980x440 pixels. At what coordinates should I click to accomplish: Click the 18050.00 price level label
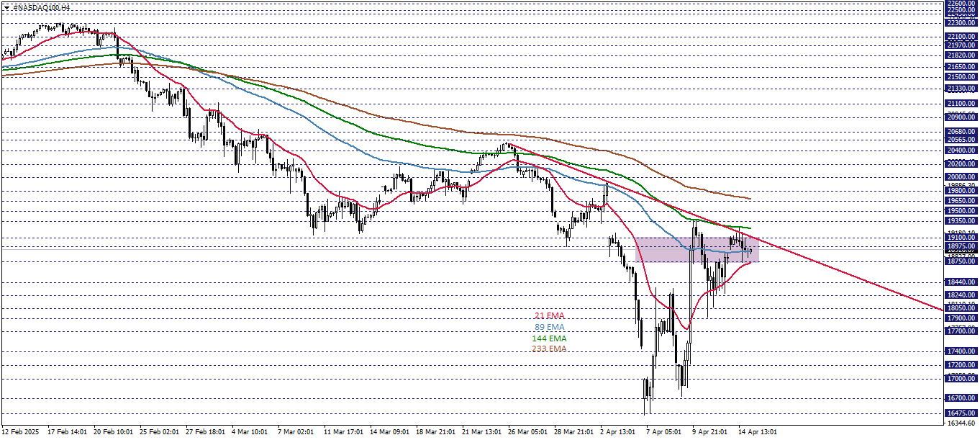[962, 308]
